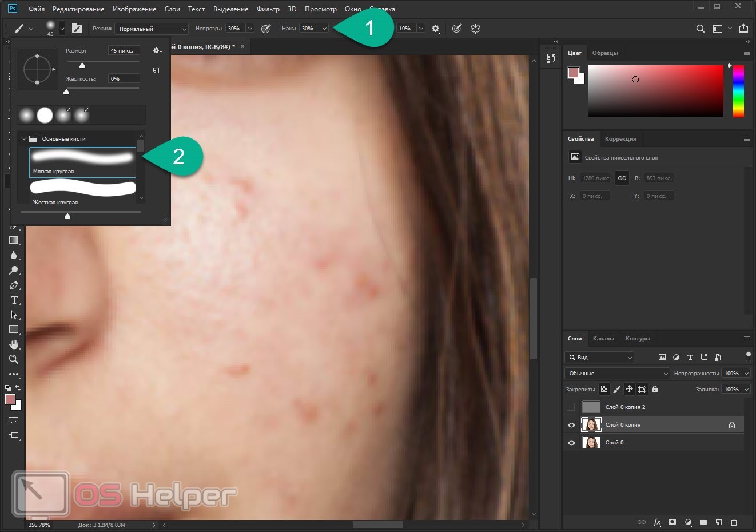Create new brush preset from this brush

click(156, 70)
